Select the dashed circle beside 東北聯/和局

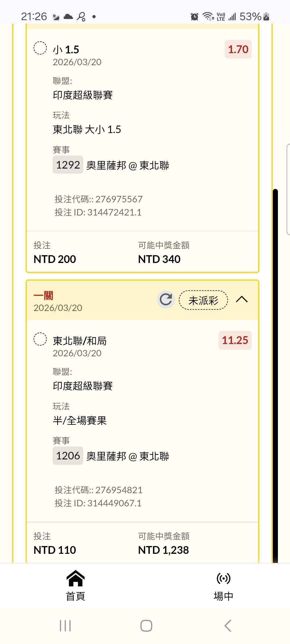[40, 339]
